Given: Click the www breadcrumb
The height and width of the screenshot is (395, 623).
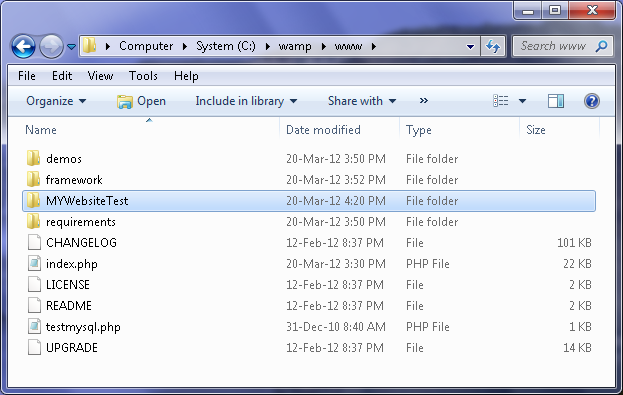Looking at the screenshot, I should point(348,46).
